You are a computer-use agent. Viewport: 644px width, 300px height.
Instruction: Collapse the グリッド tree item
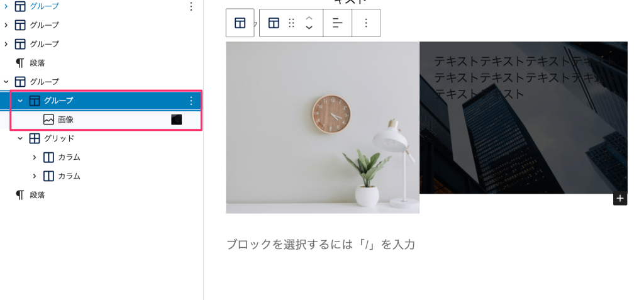click(x=20, y=138)
